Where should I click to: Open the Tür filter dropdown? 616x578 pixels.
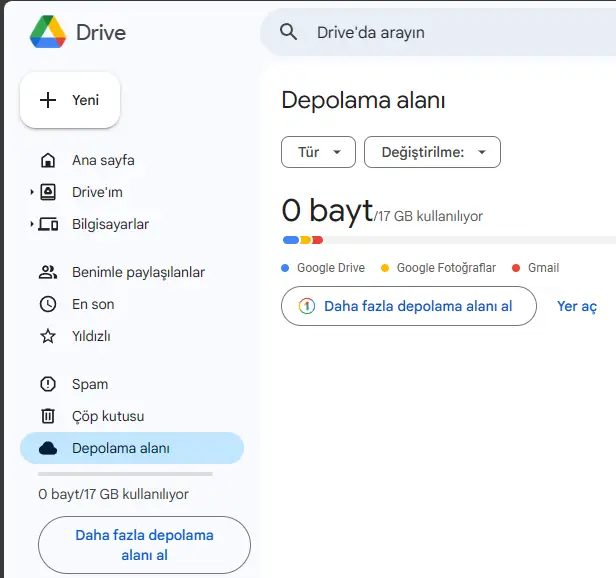tap(318, 152)
